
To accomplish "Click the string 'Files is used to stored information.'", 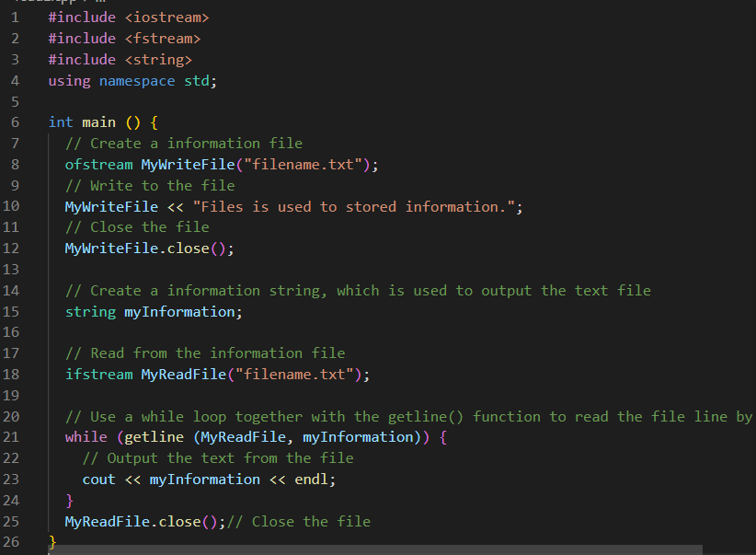I will 354,207.
